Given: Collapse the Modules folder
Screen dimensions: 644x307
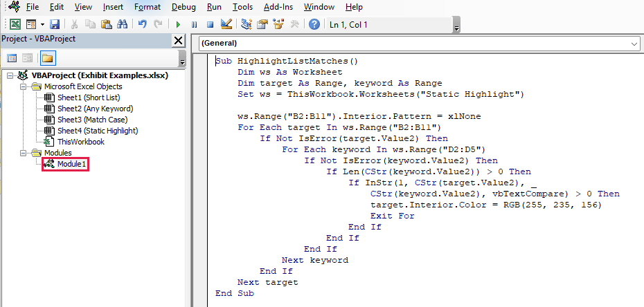Looking at the screenshot, I should pyautogui.click(x=23, y=153).
